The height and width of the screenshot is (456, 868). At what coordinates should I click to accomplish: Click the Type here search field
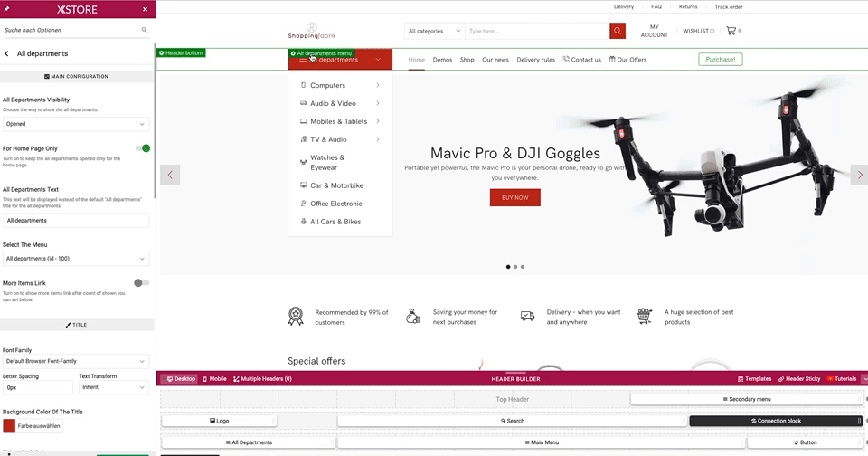point(537,31)
